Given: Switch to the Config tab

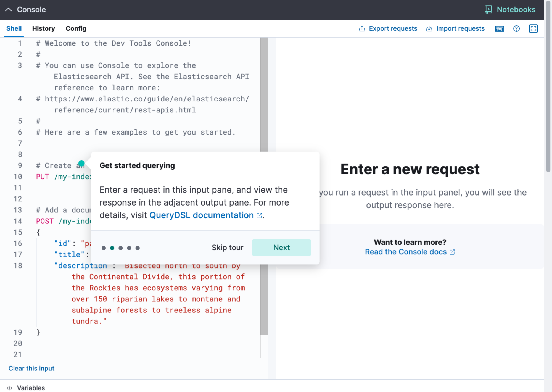Looking at the screenshot, I should point(76,28).
